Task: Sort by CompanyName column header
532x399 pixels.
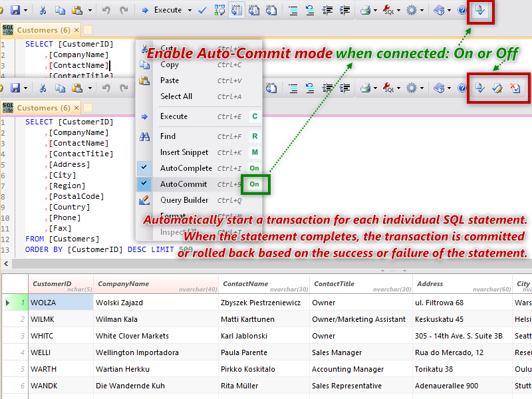Action: pyautogui.click(x=156, y=284)
